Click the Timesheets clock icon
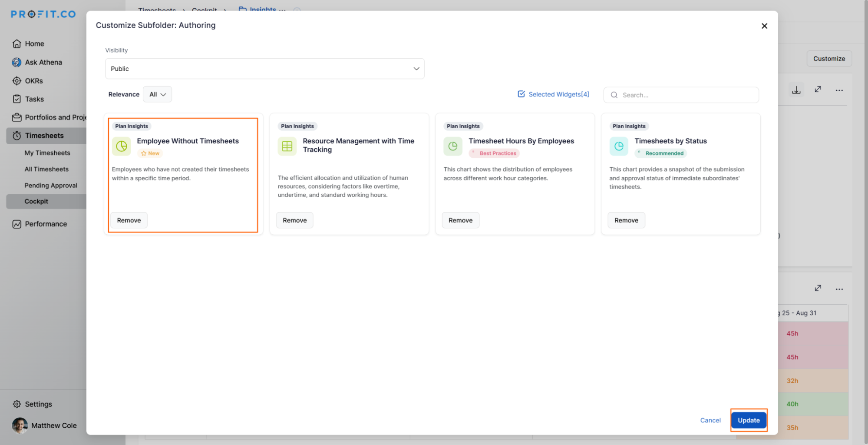Image resolution: width=868 pixels, height=445 pixels. click(x=17, y=136)
